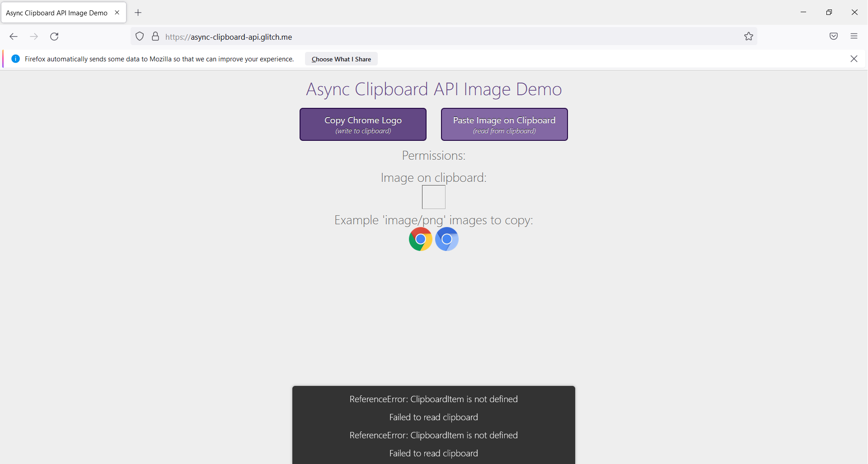The width and height of the screenshot is (868, 464).
Task: Open the tracking protection shield panel
Action: click(x=140, y=37)
